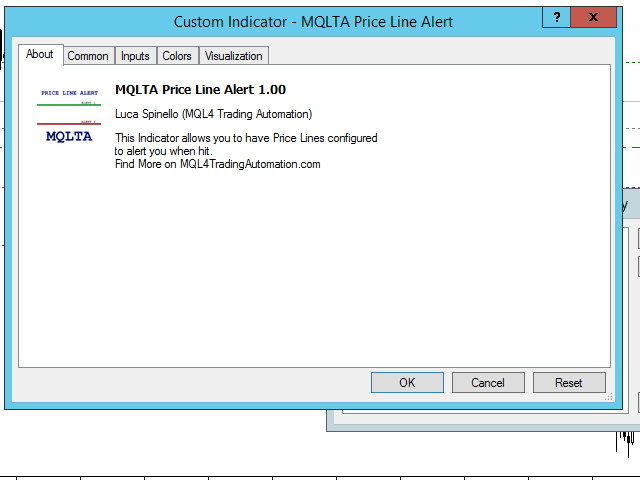
Task: Select the Inputs tab
Action: [135, 56]
